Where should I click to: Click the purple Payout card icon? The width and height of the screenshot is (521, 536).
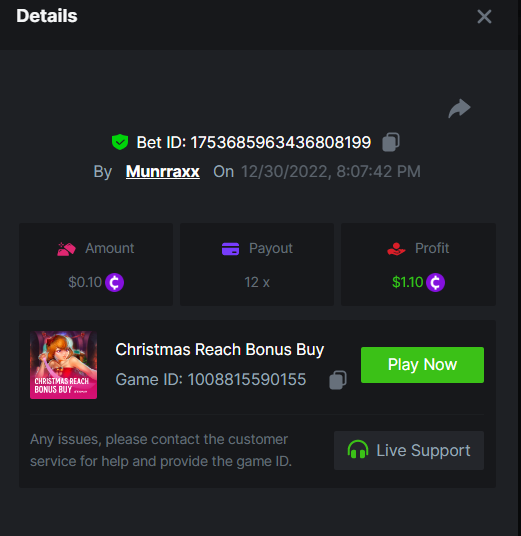[230, 249]
